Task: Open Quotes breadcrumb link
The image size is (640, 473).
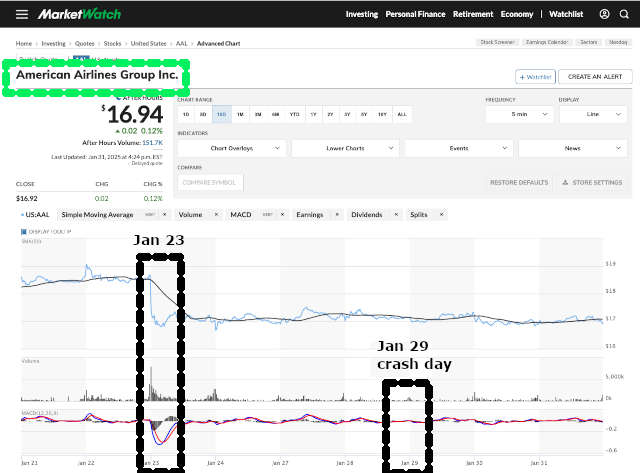Action: [x=84, y=43]
